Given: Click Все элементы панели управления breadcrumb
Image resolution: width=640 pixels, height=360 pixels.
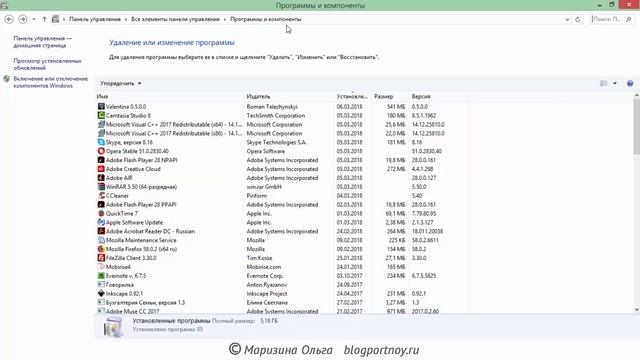Looking at the screenshot, I should [x=175, y=19].
